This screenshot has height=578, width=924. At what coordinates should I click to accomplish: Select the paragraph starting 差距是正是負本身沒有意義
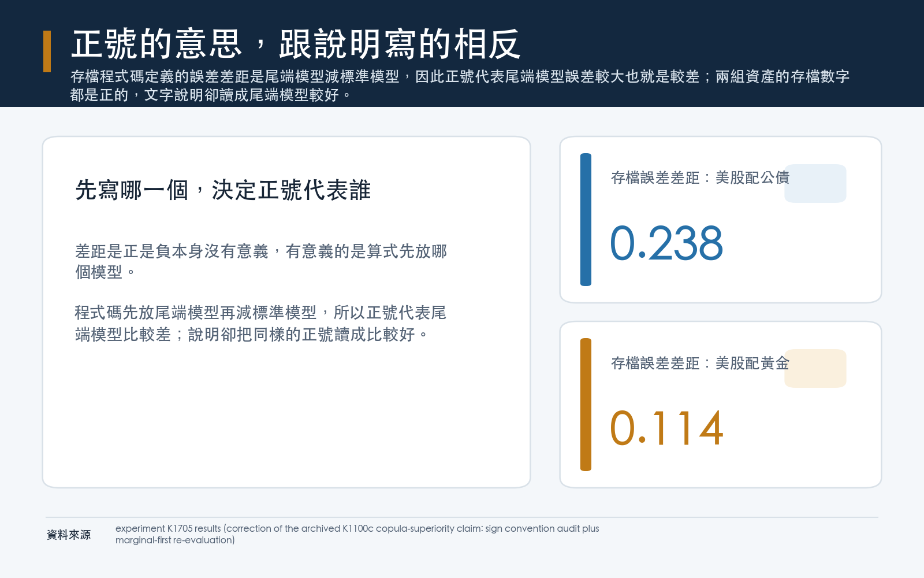pyautogui.click(x=261, y=261)
